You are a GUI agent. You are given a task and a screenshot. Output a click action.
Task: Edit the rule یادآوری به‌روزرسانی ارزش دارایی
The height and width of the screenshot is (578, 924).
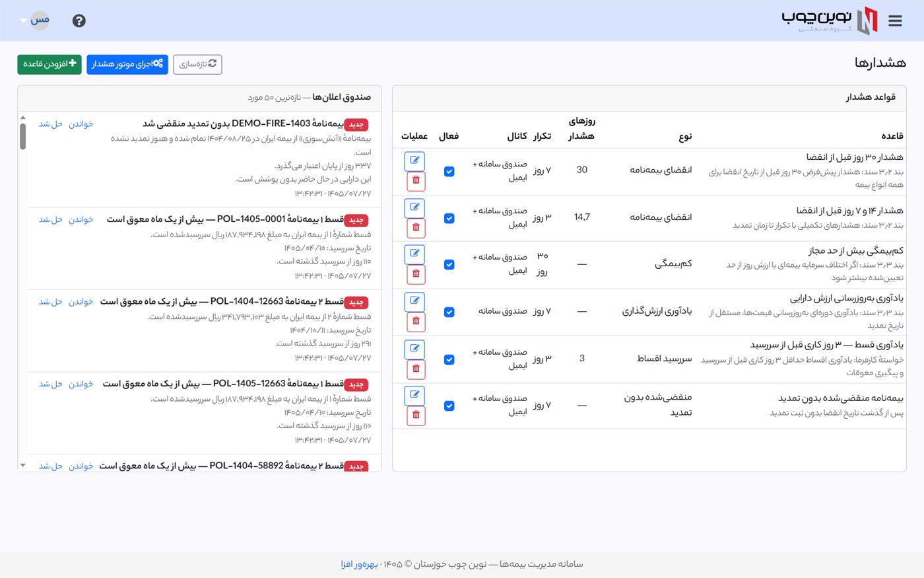coord(414,301)
